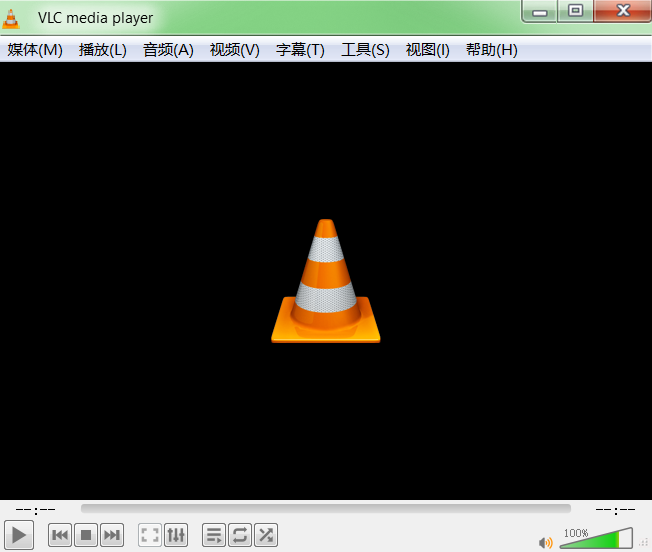This screenshot has width=652, height=552.
Task: Open the 工具(S) menu
Action: (x=365, y=50)
